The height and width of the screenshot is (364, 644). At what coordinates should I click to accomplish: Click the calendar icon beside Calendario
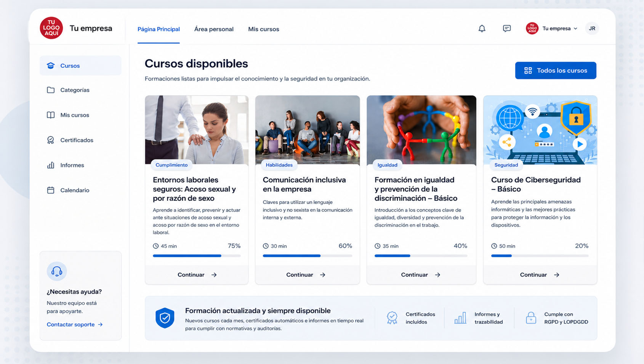(51, 190)
